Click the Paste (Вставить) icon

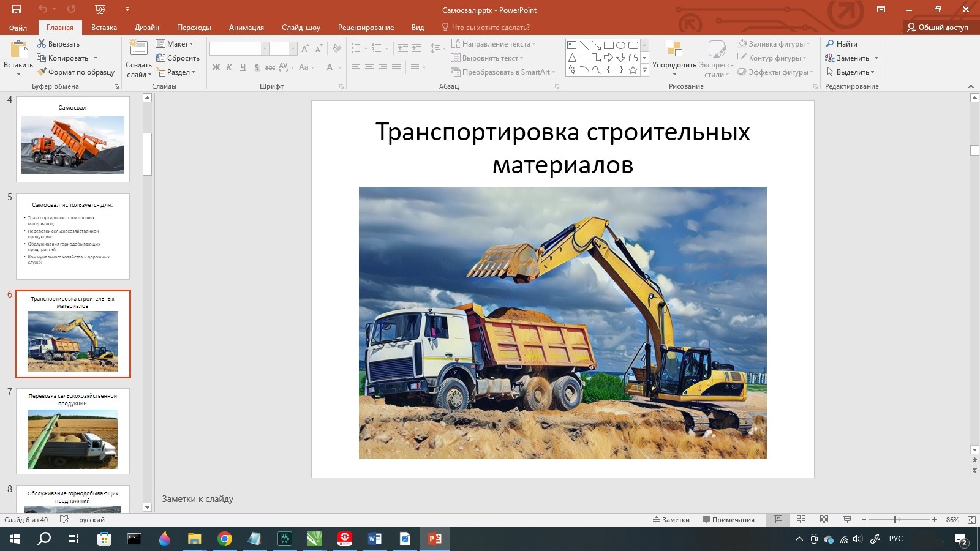tap(18, 51)
